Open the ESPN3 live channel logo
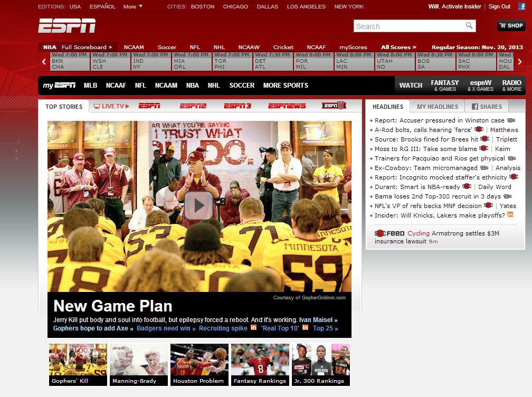This screenshot has height=397, width=532. pos(237,106)
